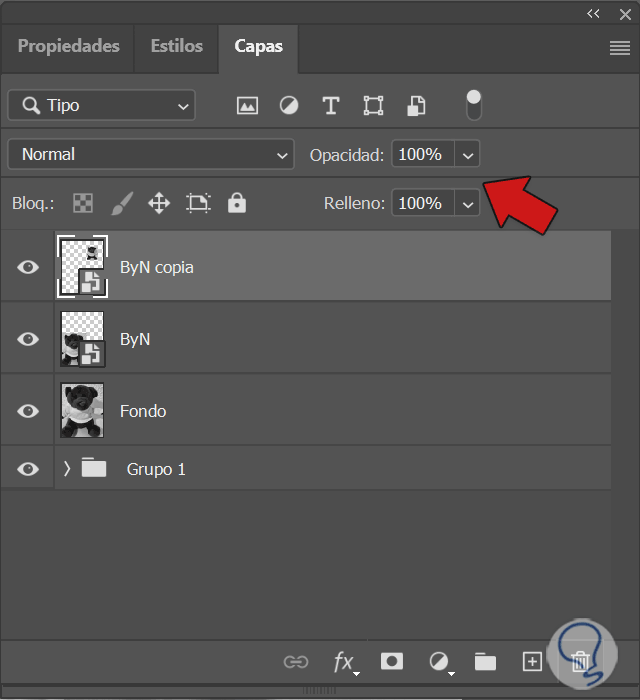
Task: Click the Relleno label
Action: tap(354, 204)
